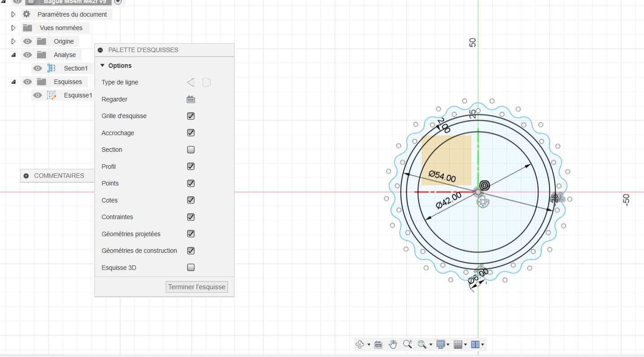Image resolution: width=644 pixels, height=357 pixels.
Task: Select the Zoom magnifier with plus sign
Action: point(408,344)
